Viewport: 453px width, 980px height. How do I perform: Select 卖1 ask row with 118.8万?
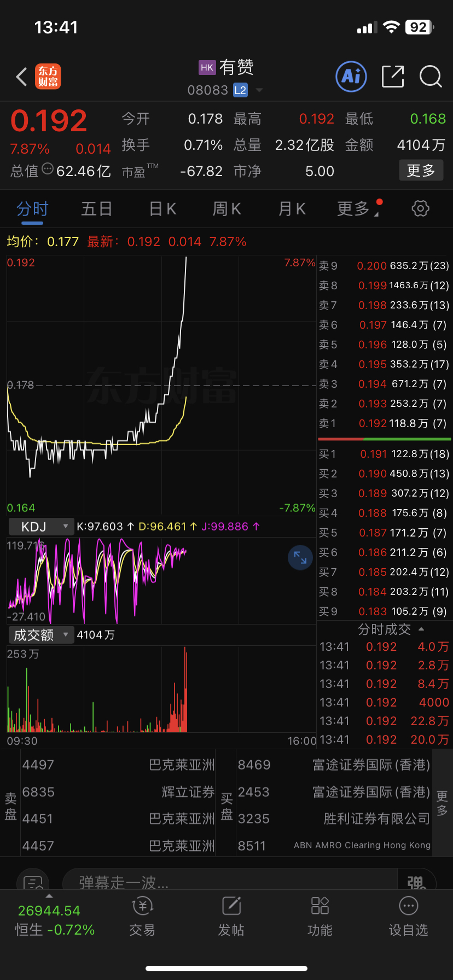tap(384, 423)
